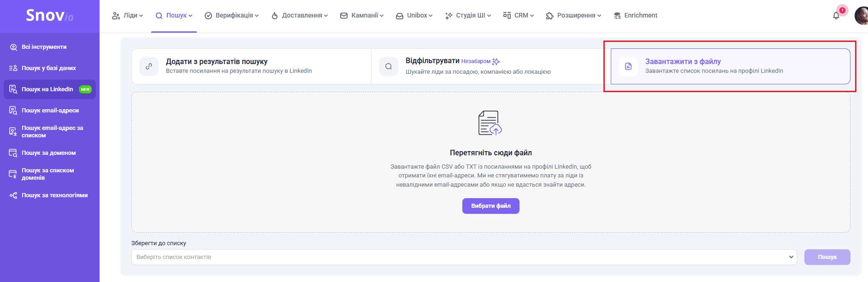Expand the Доставлення menu chevron
The height and width of the screenshot is (282, 868).
click(x=326, y=16)
